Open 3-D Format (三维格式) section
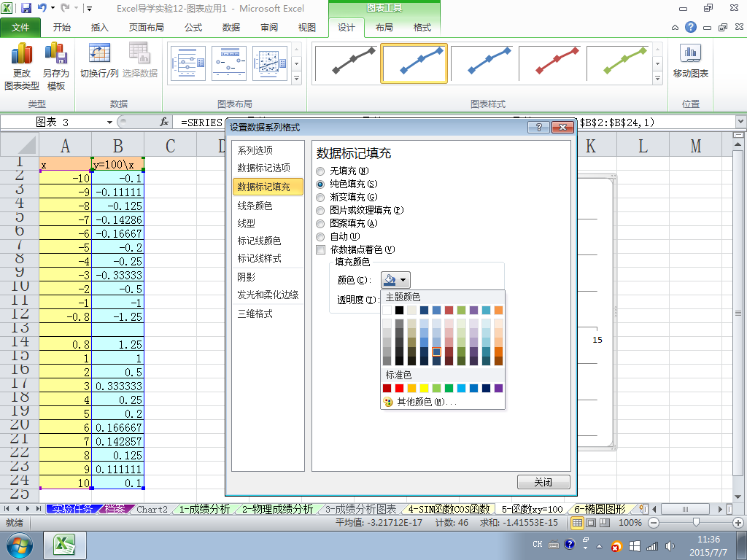This screenshot has height=560, width=747. pos(255,314)
